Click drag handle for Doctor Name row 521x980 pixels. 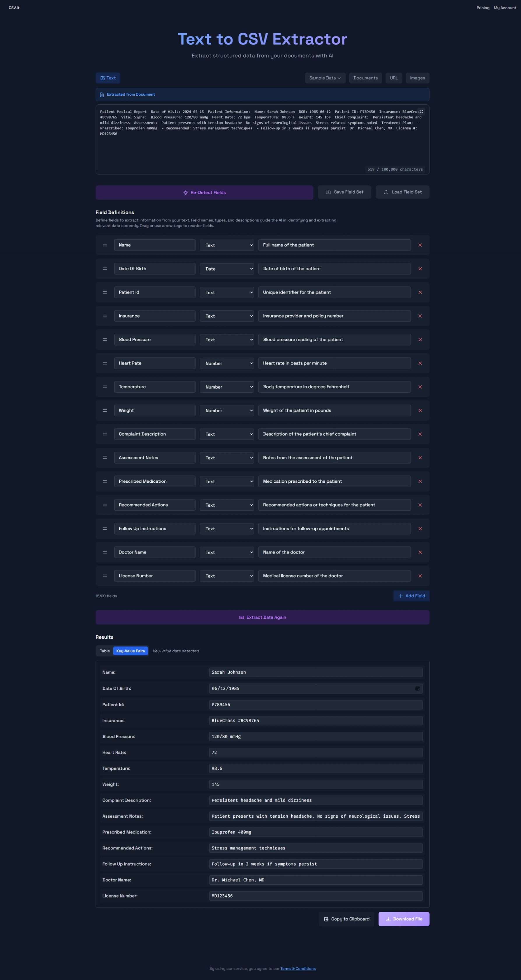(105, 552)
